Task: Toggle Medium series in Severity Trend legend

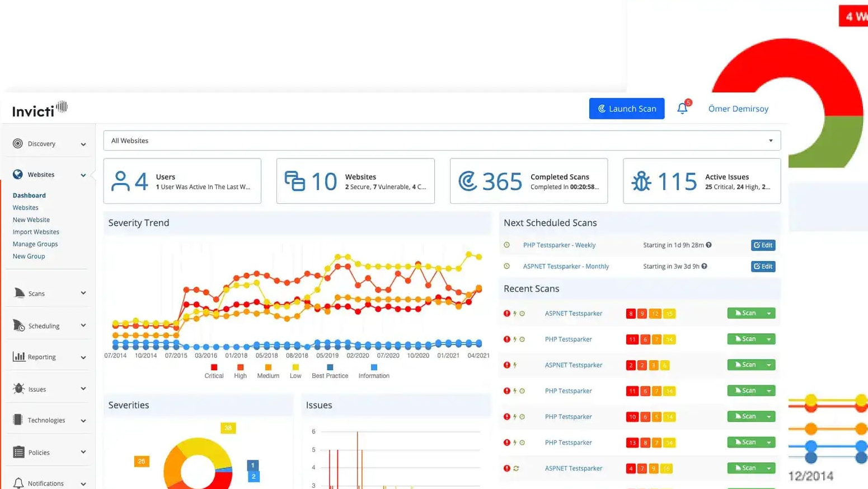Action: (268, 371)
